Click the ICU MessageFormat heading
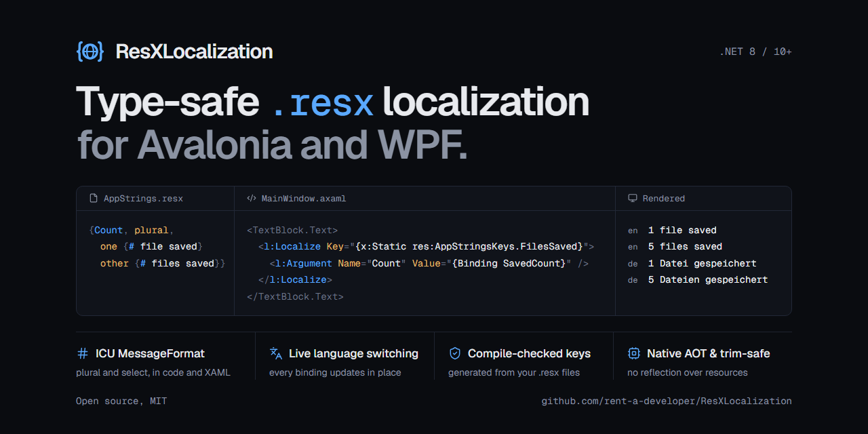Image resolution: width=868 pixels, height=434 pixels. click(x=150, y=353)
